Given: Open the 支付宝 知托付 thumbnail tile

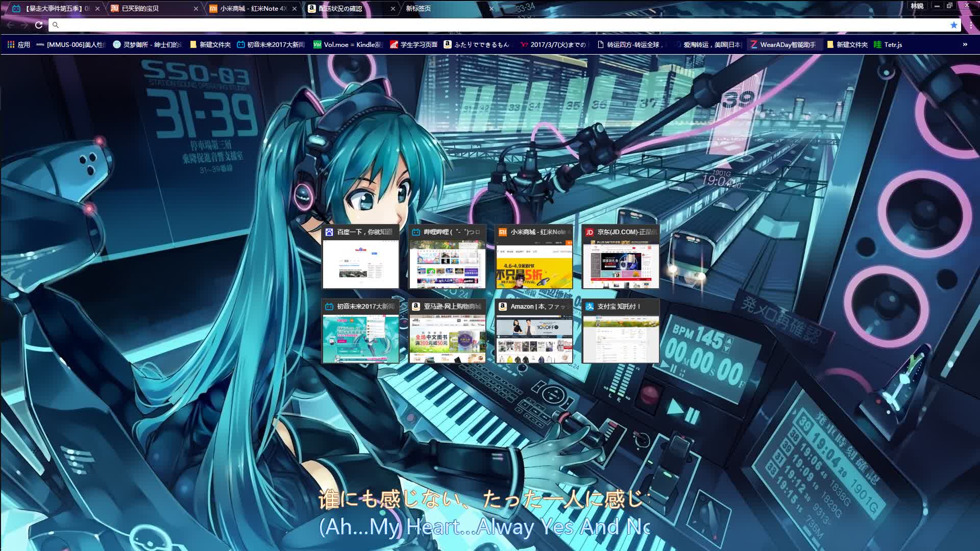Looking at the screenshot, I should (x=621, y=331).
